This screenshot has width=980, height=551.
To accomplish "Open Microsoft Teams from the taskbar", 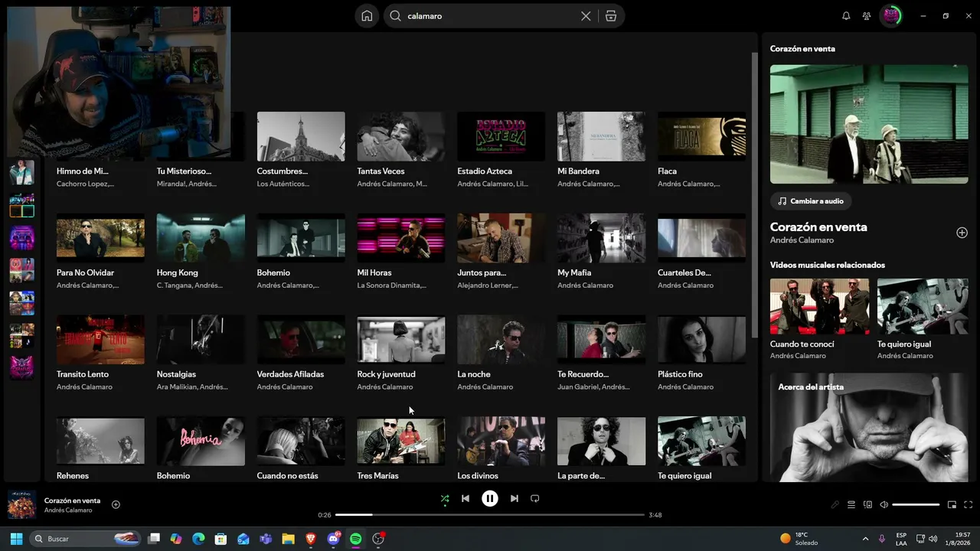I will pos(266,539).
